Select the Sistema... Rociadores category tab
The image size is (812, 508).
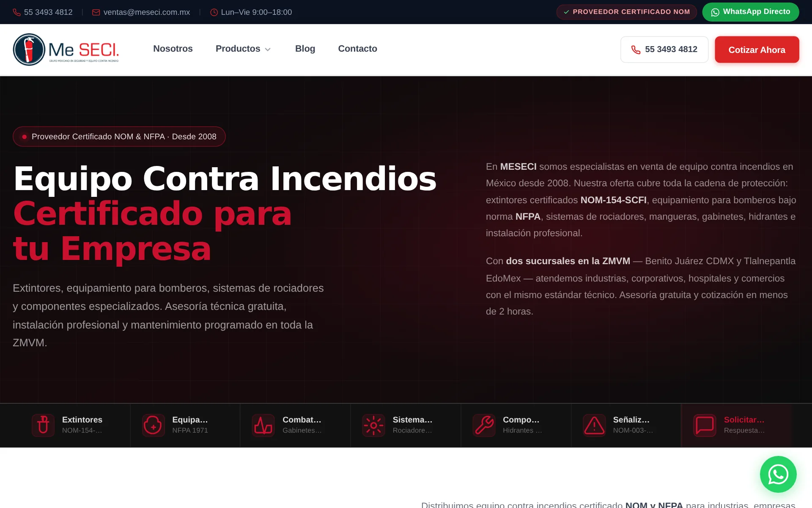pyautogui.click(x=406, y=425)
